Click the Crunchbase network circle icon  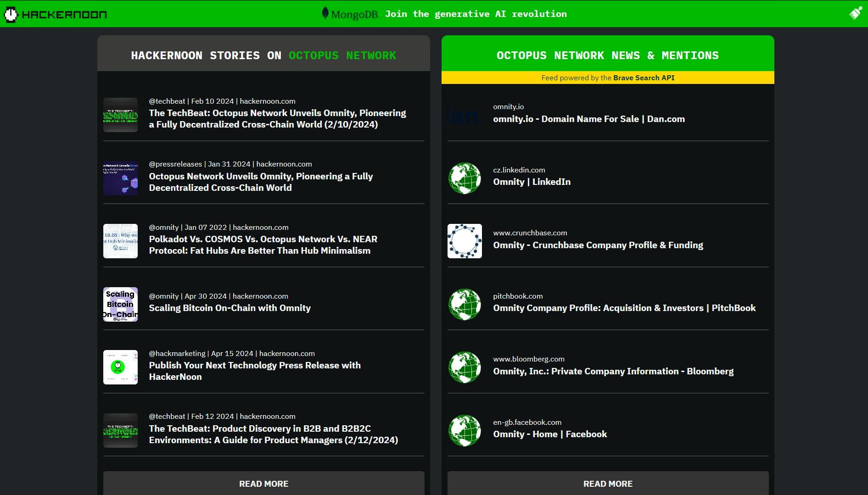click(x=465, y=241)
